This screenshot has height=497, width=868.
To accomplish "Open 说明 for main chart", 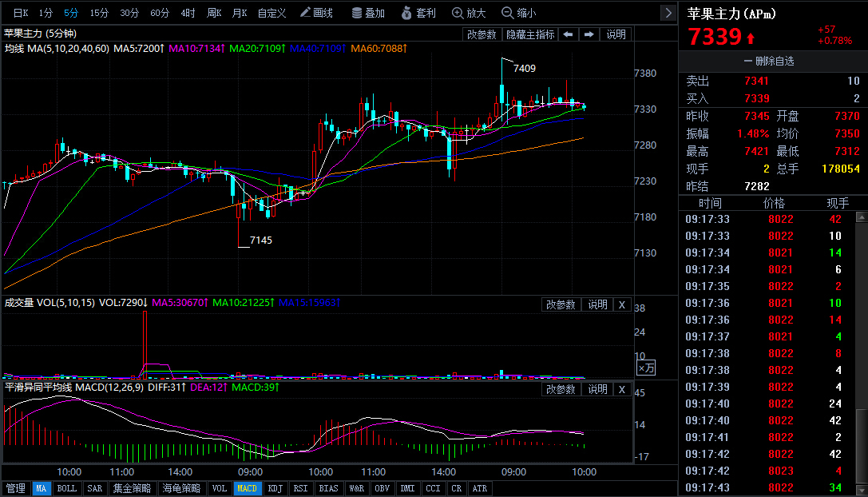I will tap(616, 34).
